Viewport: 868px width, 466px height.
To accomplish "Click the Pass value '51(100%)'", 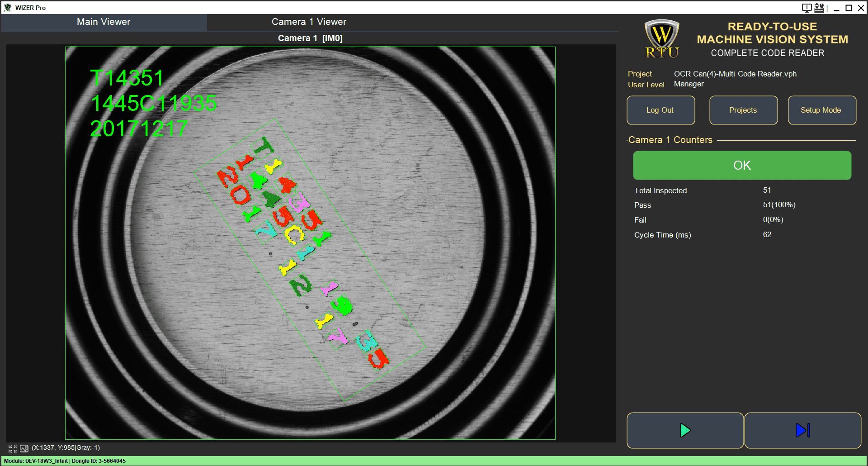I will click(x=779, y=204).
